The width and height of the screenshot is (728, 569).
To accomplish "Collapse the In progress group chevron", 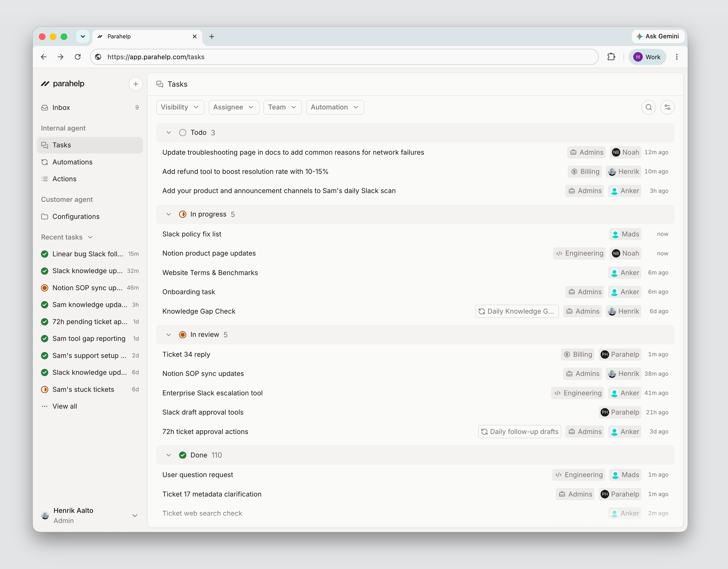I will click(x=169, y=214).
